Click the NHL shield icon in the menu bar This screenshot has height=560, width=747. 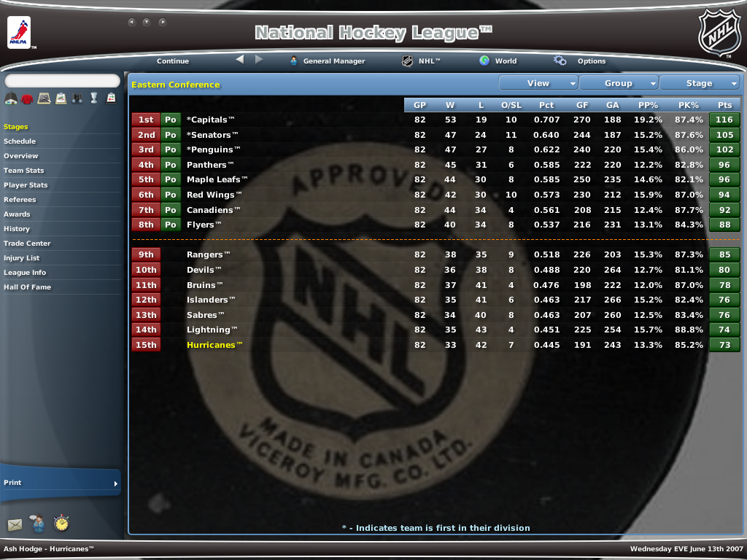[x=407, y=61]
